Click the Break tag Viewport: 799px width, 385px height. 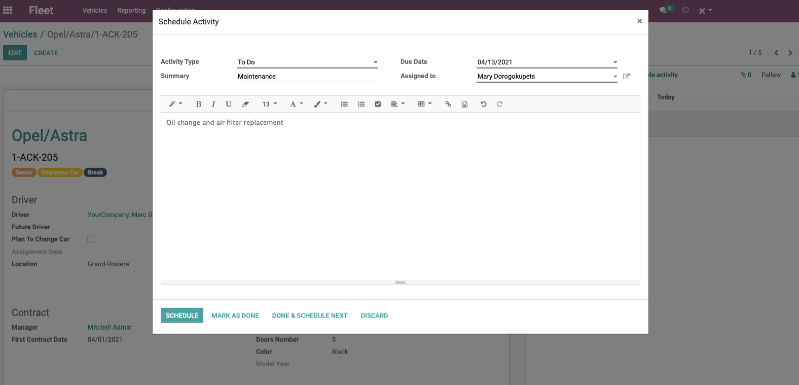pyautogui.click(x=95, y=173)
